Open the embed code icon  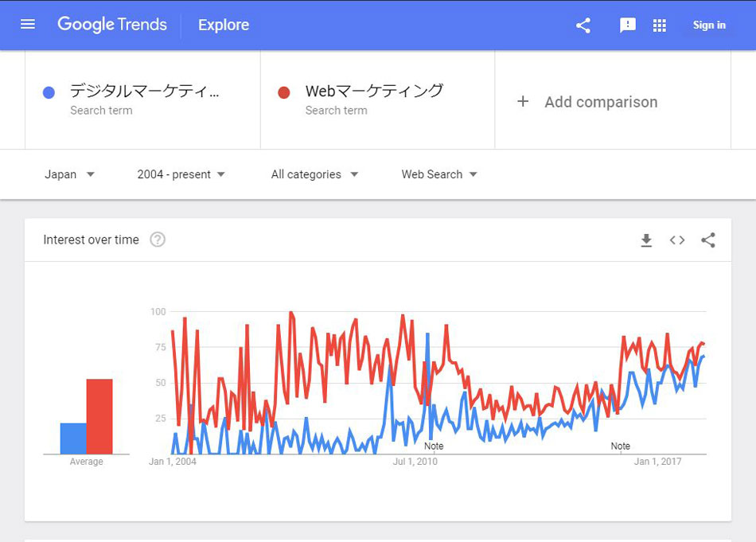[677, 240]
